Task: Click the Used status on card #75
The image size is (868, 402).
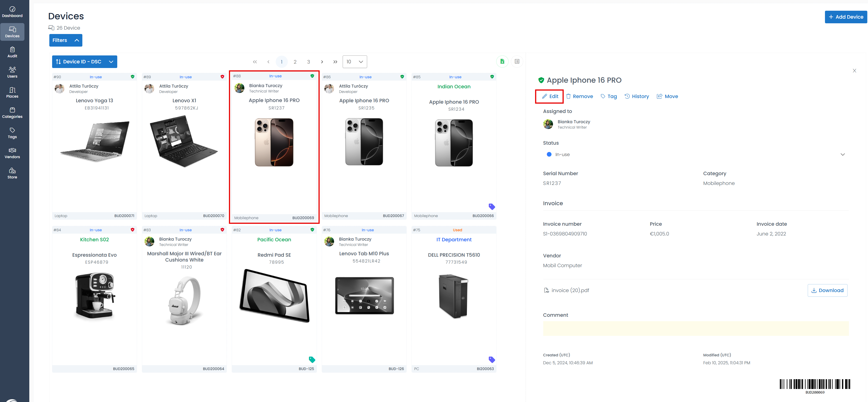Action: click(457, 230)
